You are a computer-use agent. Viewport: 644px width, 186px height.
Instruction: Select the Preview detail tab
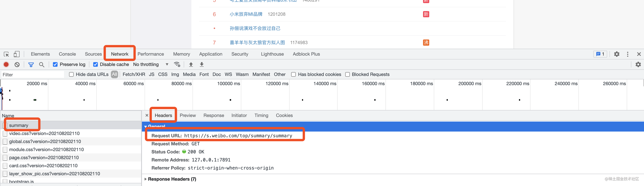point(188,116)
